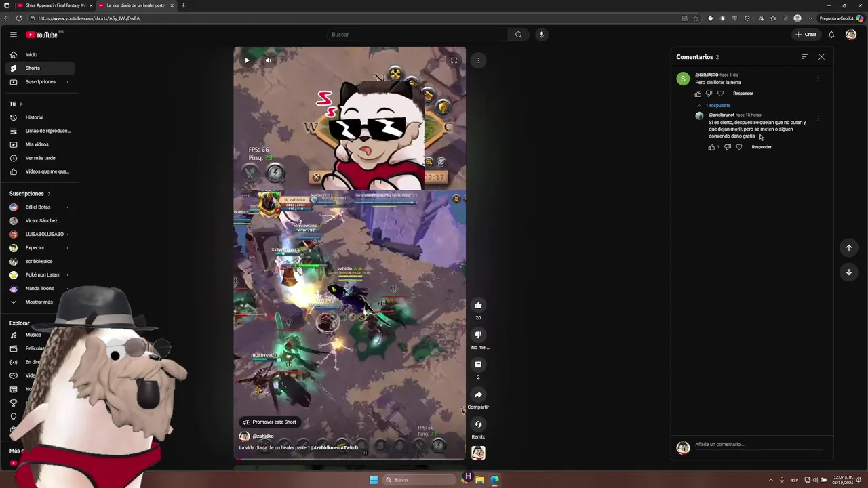Image resolution: width=868 pixels, height=488 pixels.
Task: Open the Short's comments icon
Action: tap(478, 365)
